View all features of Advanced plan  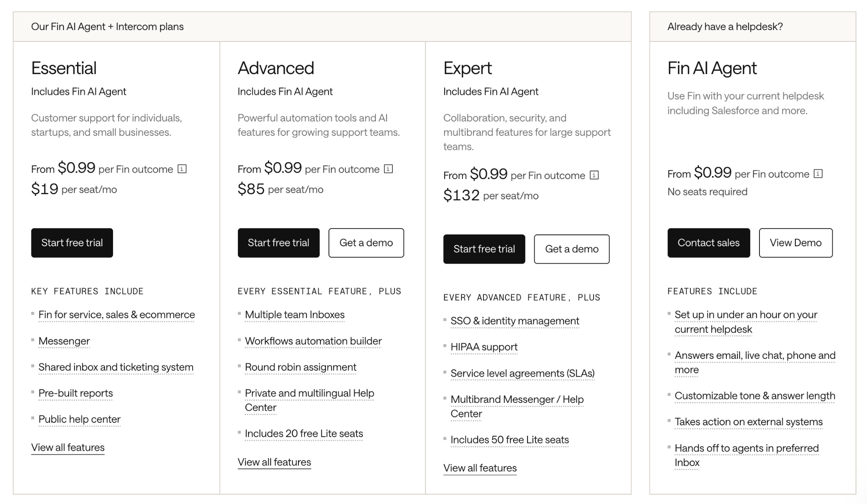(x=274, y=463)
